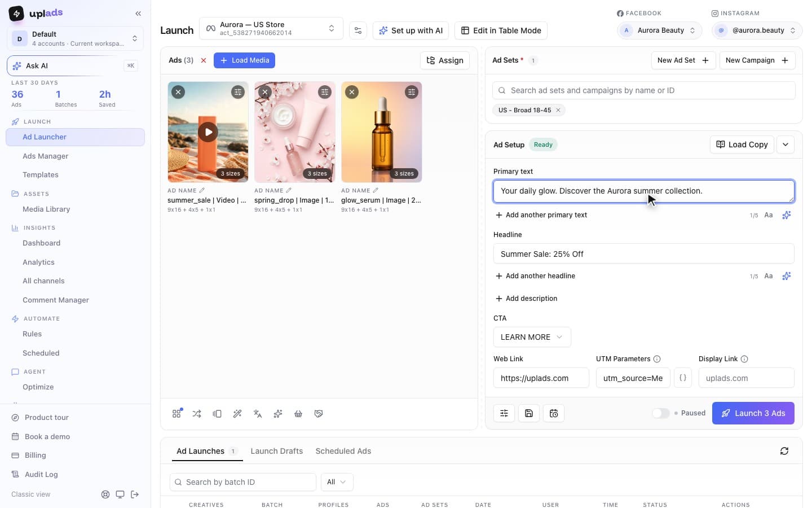Screen dimensions: 812x508
Task: Play the summer_sale video preview
Action: [208, 132]
